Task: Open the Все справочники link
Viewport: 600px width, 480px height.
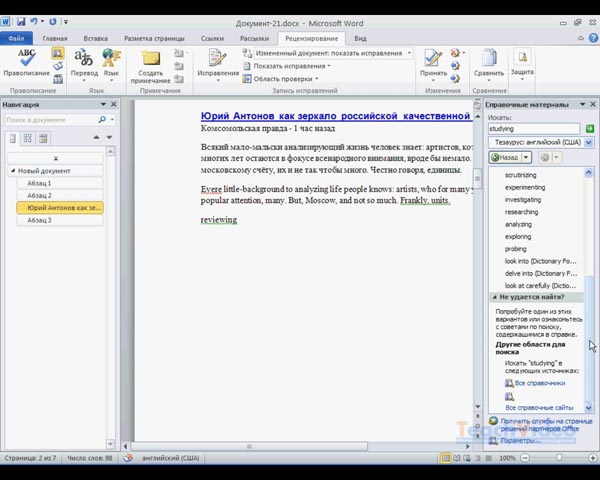Action: (539, 383)
